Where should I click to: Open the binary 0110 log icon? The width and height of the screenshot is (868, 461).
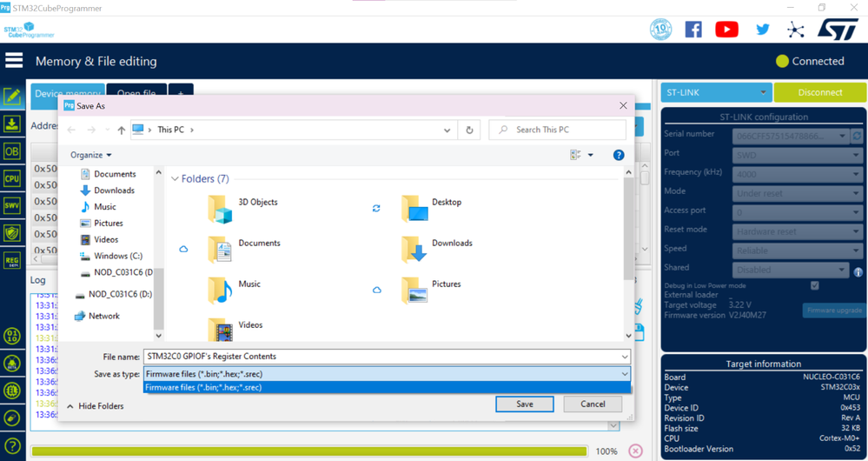click(12, 336)
